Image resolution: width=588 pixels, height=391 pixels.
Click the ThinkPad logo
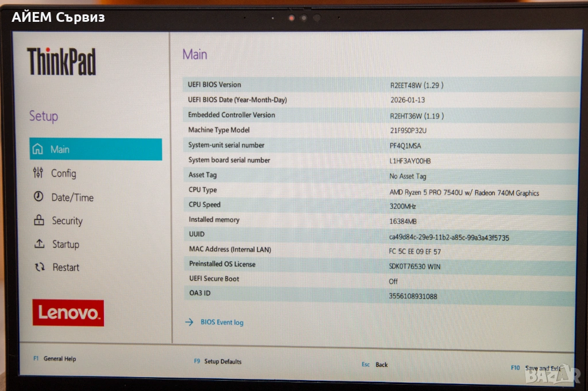(x=61, y=62)
